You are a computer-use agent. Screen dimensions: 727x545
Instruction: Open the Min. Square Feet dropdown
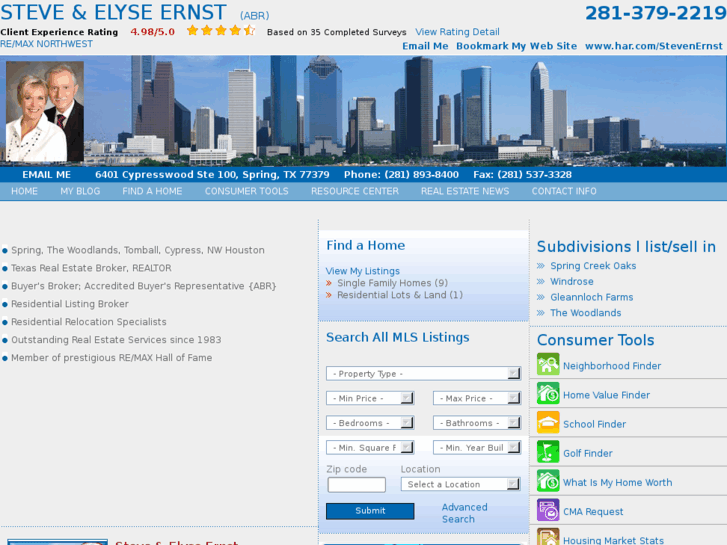coord(370,447)
